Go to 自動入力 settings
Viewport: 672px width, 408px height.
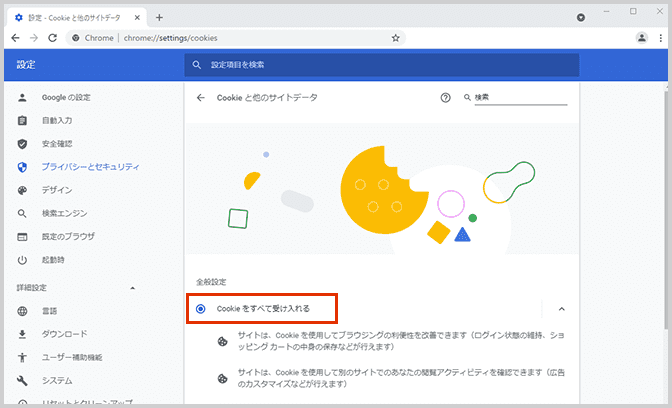point(57,120)
